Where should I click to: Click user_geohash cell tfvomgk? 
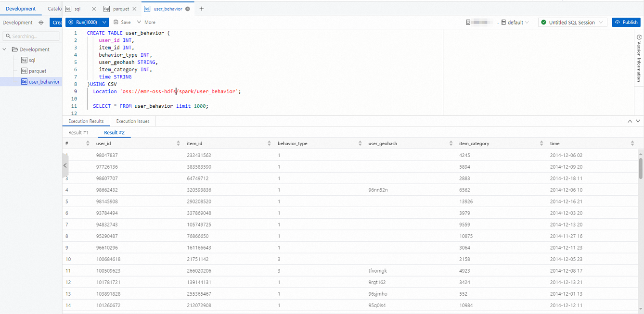coord(377,271)
